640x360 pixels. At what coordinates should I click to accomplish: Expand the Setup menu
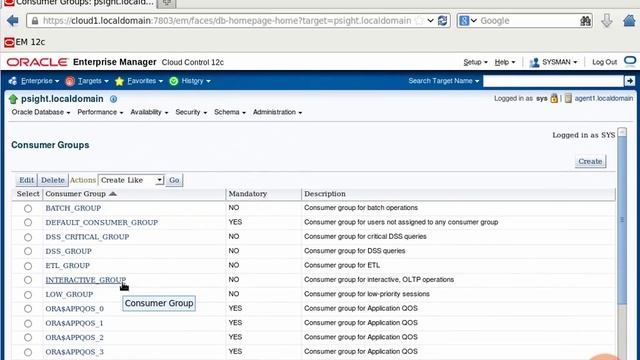click(475, 62)
